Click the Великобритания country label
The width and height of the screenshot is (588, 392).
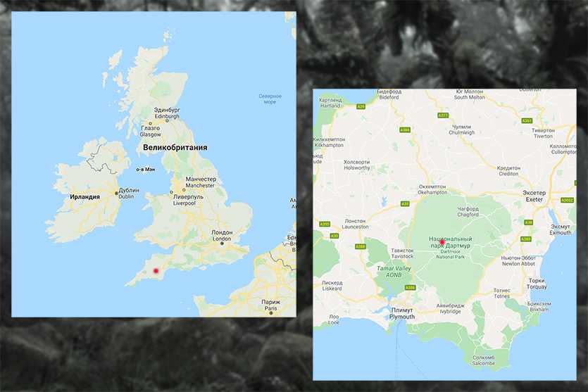(175, 147)
